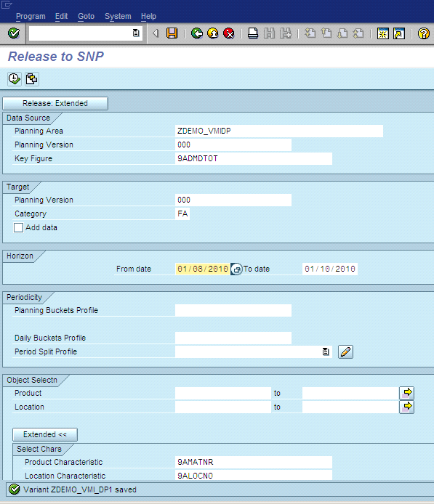Viewport: 434px width, 504px height.
Task: Open the Goto menu
Action: tap(87, 16)
